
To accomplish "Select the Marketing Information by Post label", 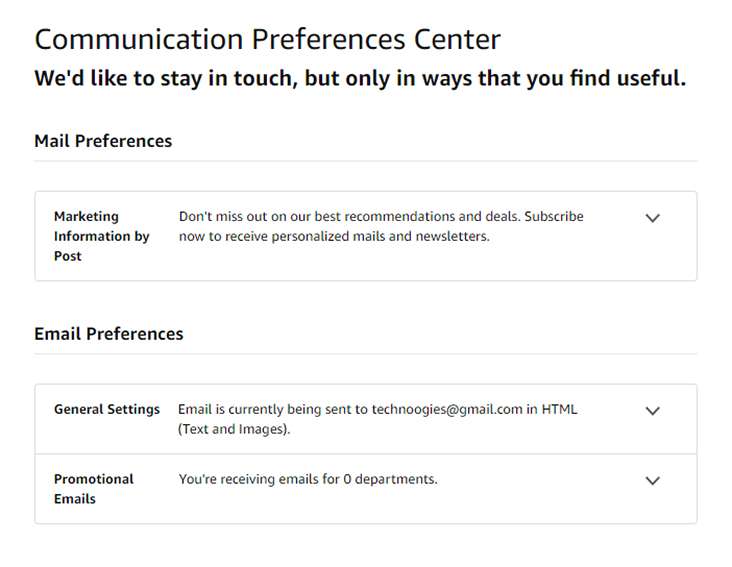I will [101, 236].
